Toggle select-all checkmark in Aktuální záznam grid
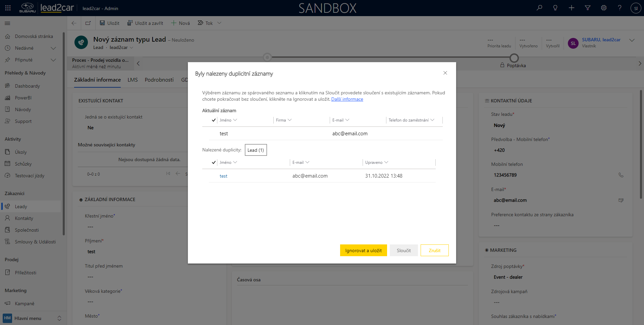 pos(214,120)
